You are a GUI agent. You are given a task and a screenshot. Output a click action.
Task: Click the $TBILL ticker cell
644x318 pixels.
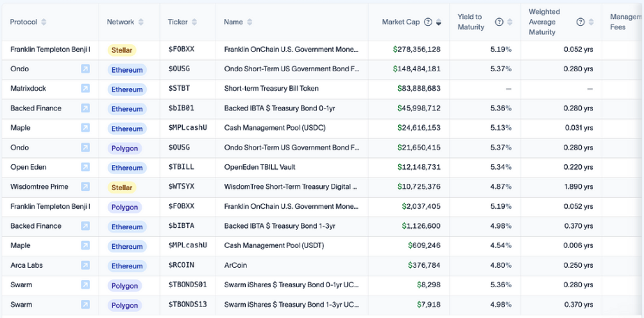click(x=181, y=167)
